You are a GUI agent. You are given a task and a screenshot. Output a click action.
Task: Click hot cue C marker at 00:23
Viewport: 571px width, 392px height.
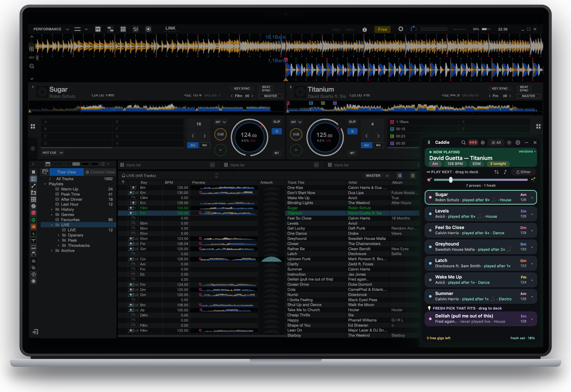click(x=392, y=136)
